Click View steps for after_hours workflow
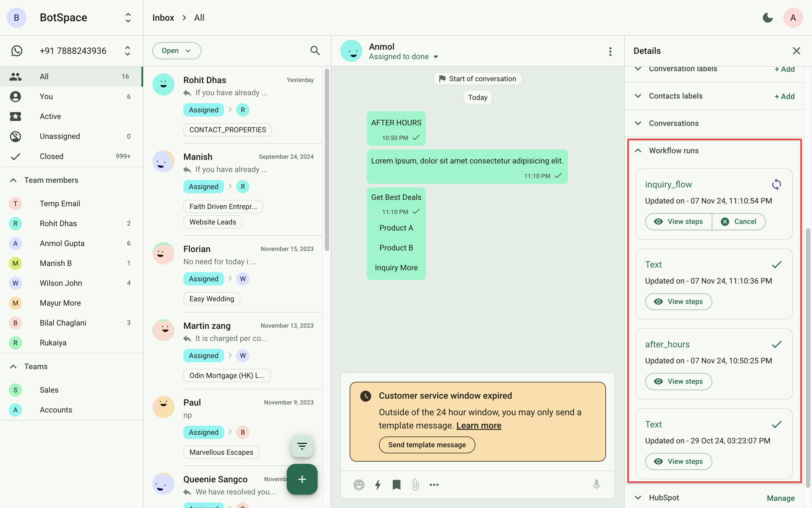The height and width of the screenshot is (508, 812). 678,381
